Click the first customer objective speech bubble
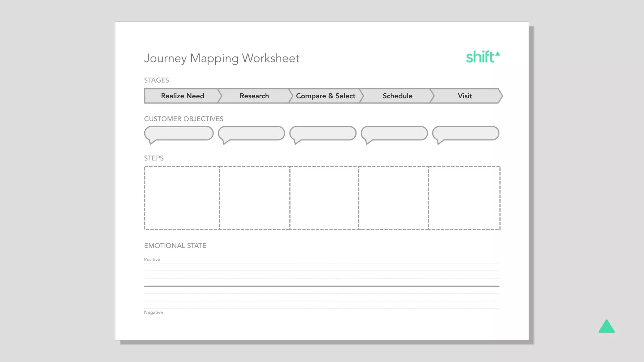Viewport: 644px width, 362px height. pyautogui.click(x=179, y=134)
